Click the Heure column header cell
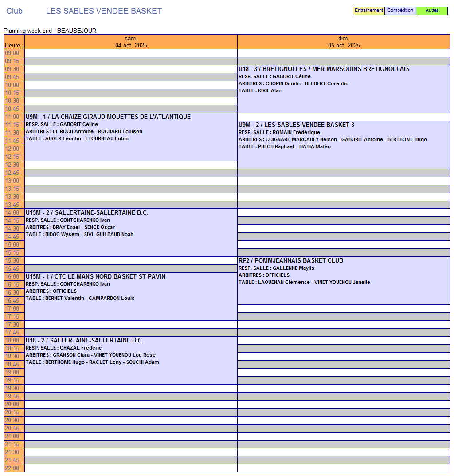454x476 pixels. tap(14, 45)
